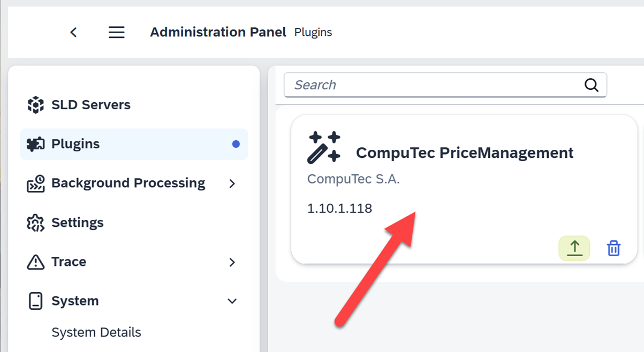Collapse the System section
Screen dimensions: 644x352
click(x=232, y=301)
